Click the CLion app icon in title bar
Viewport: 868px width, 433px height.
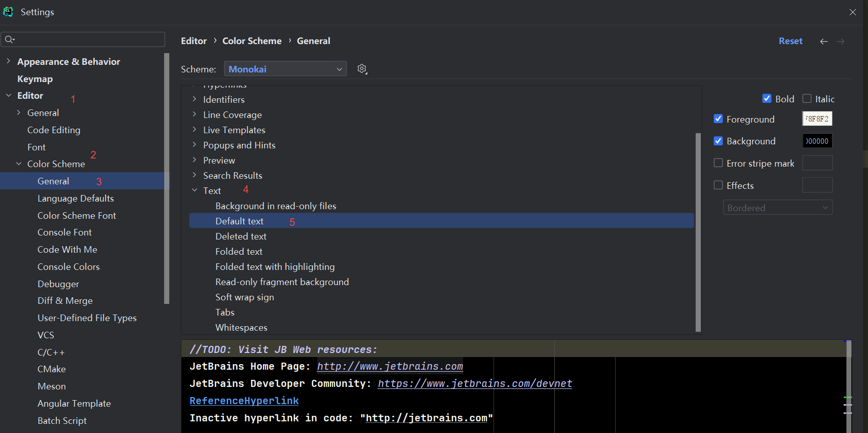(8, 12)
